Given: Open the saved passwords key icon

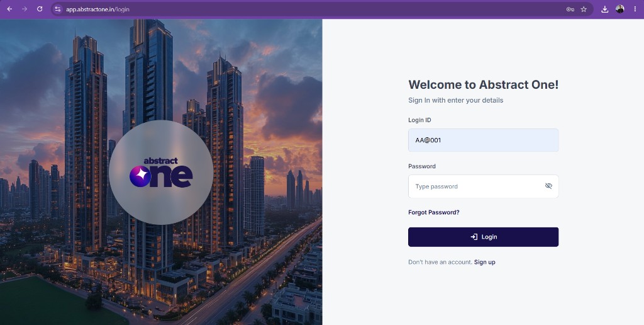Looking at the screenshot, I should click(x=570, y=9).
